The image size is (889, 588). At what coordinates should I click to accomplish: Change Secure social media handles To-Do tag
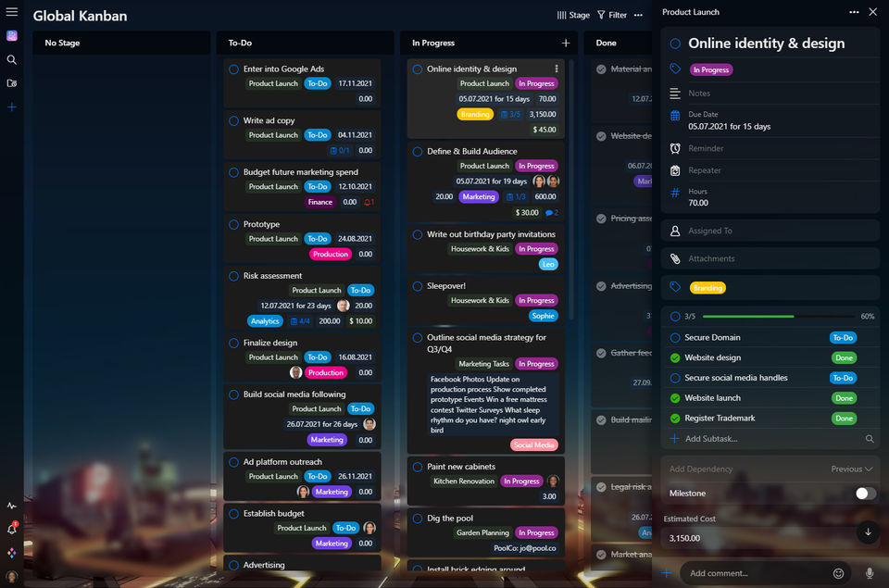tap(843, 378)
